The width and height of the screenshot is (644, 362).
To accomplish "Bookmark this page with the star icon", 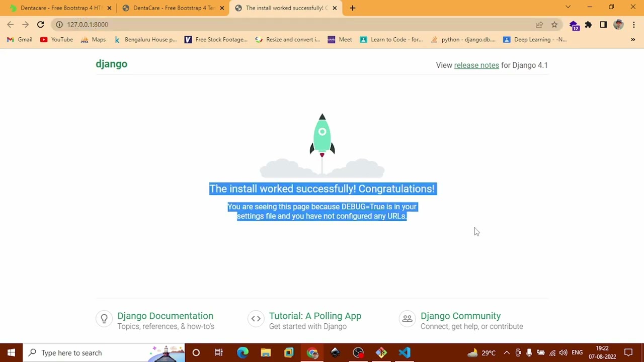I will (x=554, y=25).
